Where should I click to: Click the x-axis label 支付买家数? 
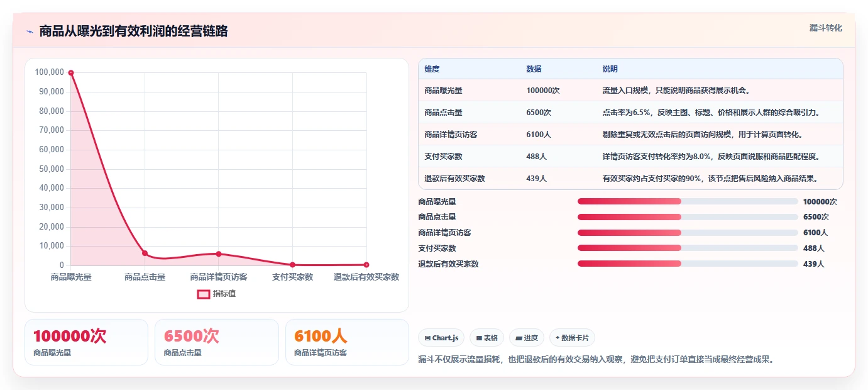pos(292,277)
